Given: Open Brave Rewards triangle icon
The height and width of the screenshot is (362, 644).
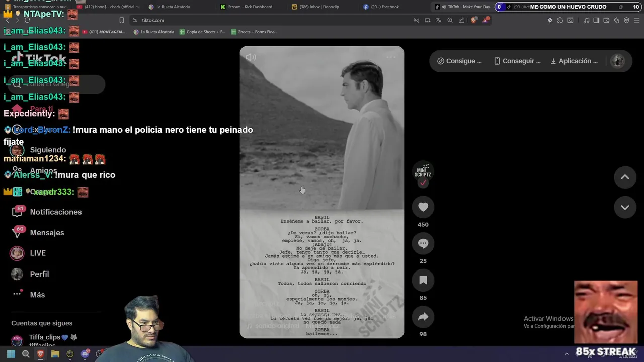Looking at the screenshot, I should (x=486, y=20).
